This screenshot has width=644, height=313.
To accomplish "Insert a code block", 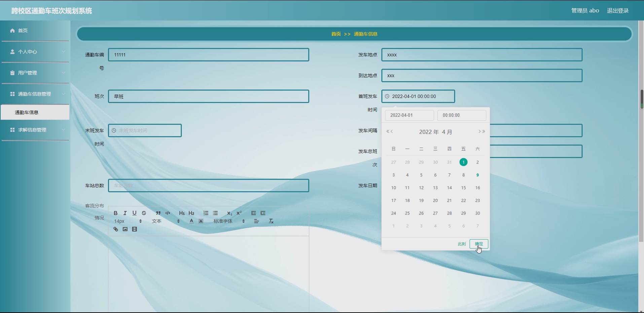I will coord(168,213).
